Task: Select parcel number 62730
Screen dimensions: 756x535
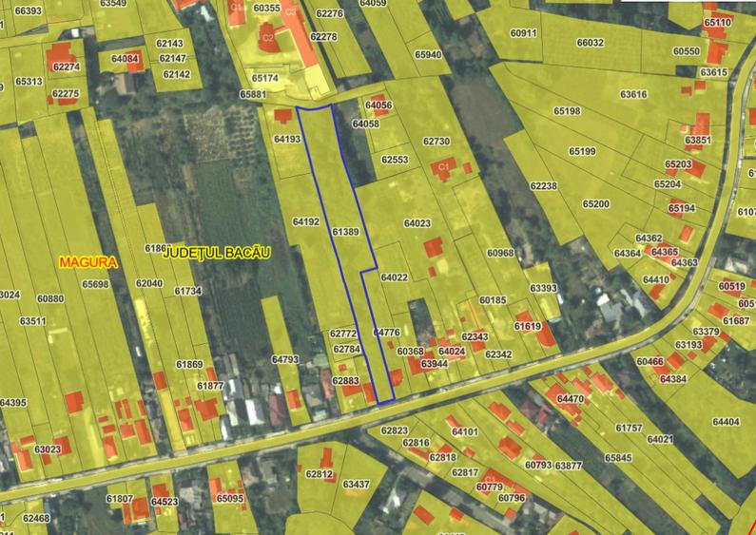Action: (436, 142)
